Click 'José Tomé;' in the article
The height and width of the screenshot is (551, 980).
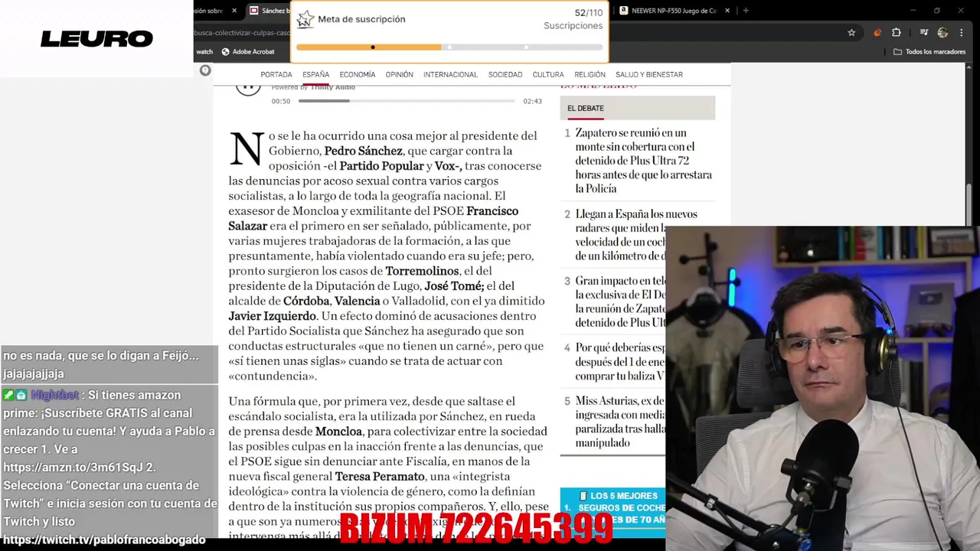point(454,286)
